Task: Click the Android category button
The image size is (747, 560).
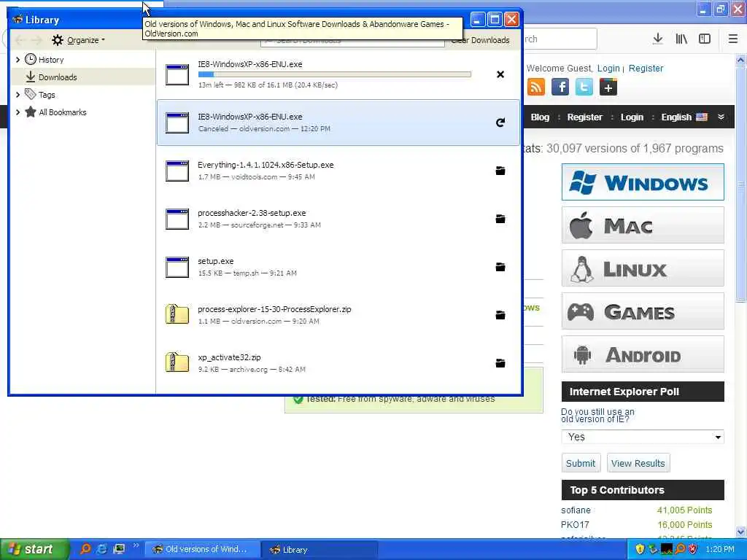Action: 643,354
